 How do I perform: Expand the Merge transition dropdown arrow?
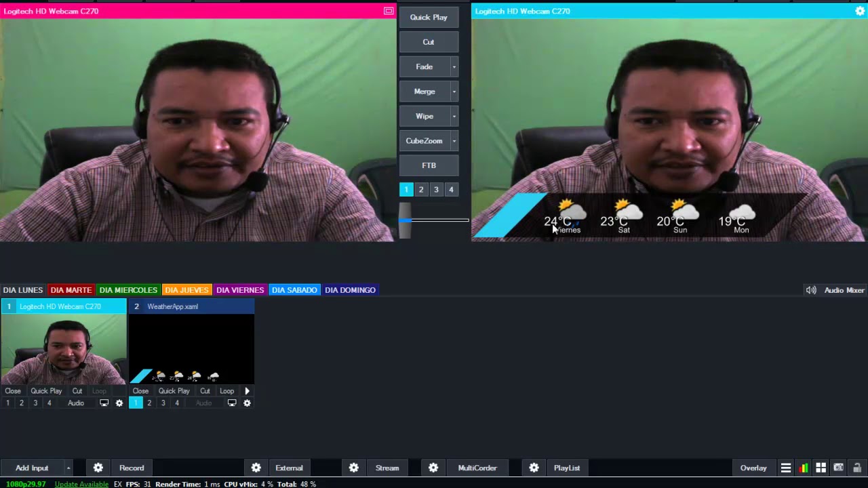(454, 91)
